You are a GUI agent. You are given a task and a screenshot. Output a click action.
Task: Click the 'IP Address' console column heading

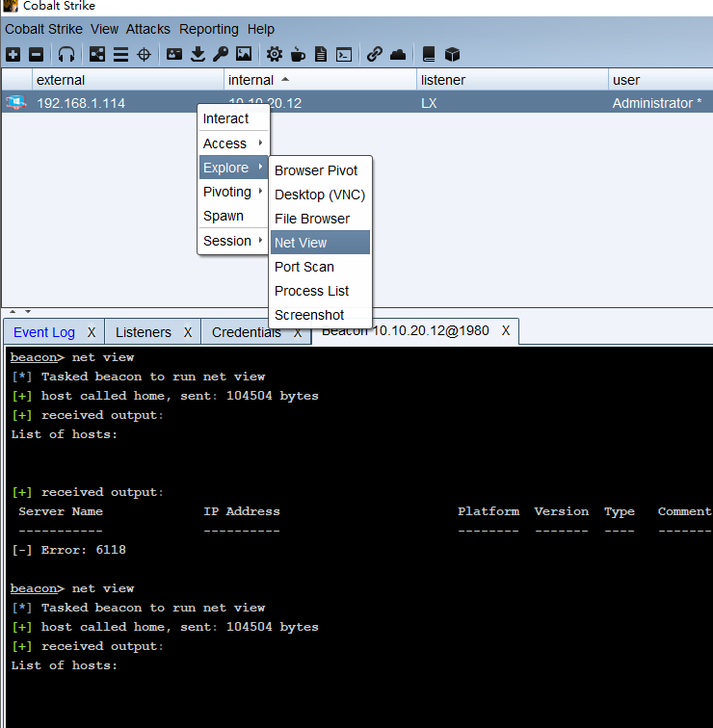pyautogui.click(x=242, y=511)
